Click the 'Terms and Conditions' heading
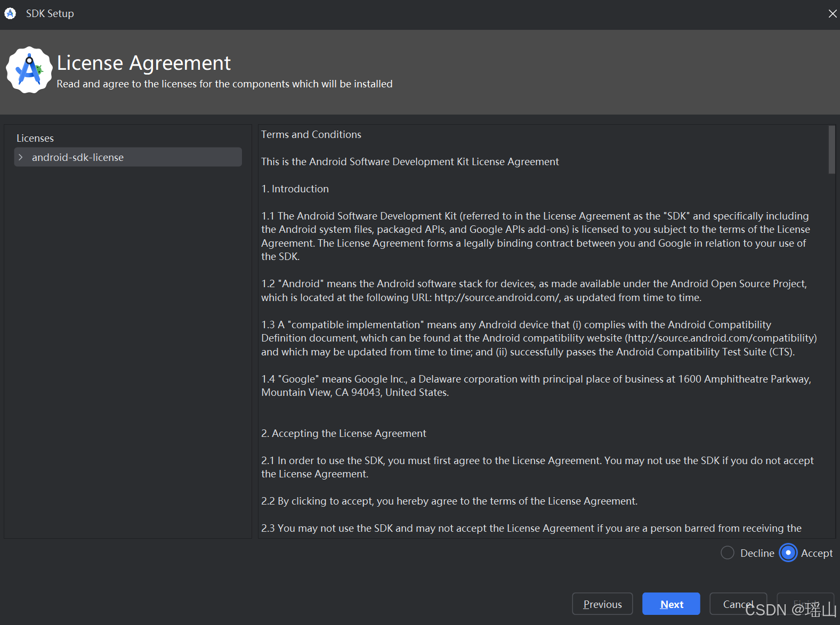The width and height of the screenshot is (840, 625). click(x=311, y=134)
